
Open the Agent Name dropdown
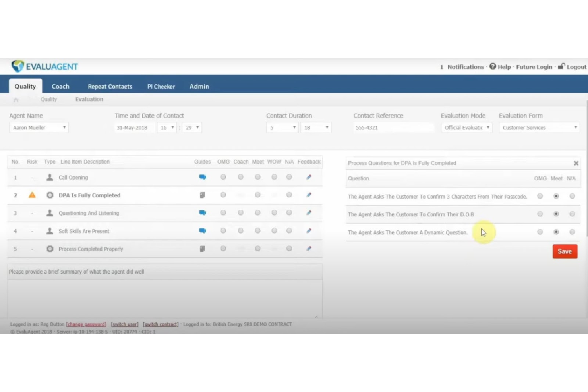[x=38, y=127]
